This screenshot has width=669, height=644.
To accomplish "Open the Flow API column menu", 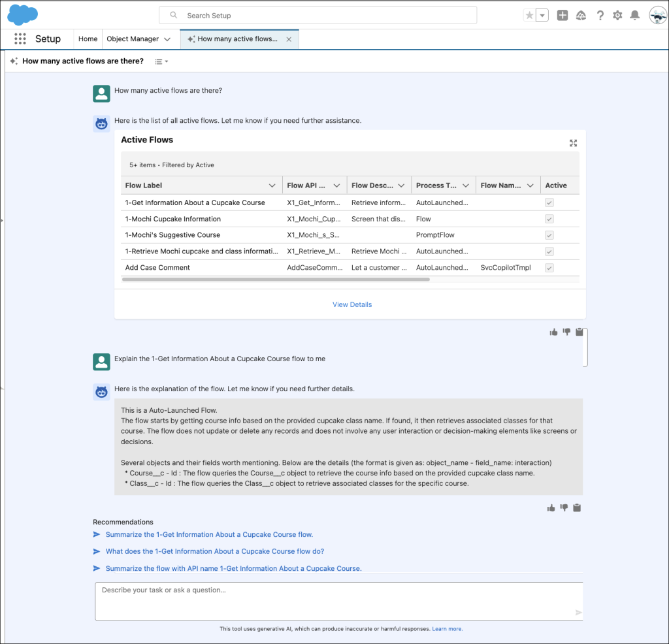I will pyautogui.click(x=336, y=185).
